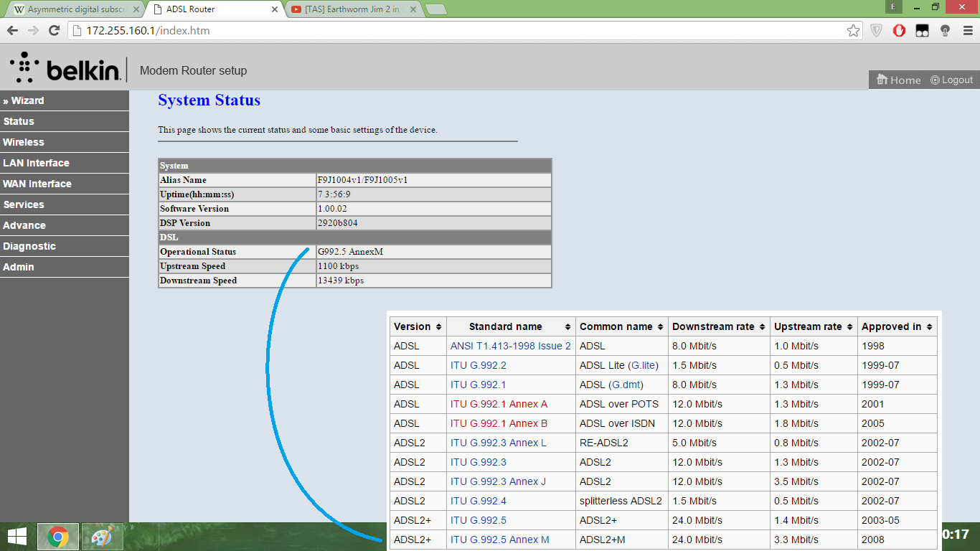The width and height of the screenshot is (980, 551).
Task: Select the upstream speed value 1100 kbps
Action: click(339, 266)
